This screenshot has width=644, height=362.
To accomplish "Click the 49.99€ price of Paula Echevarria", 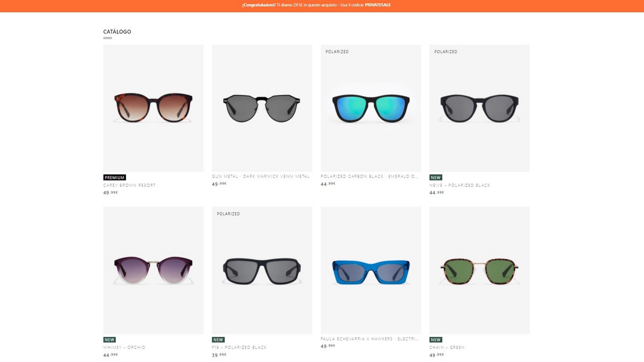I will pyautogui.click(x=328, y=346).
